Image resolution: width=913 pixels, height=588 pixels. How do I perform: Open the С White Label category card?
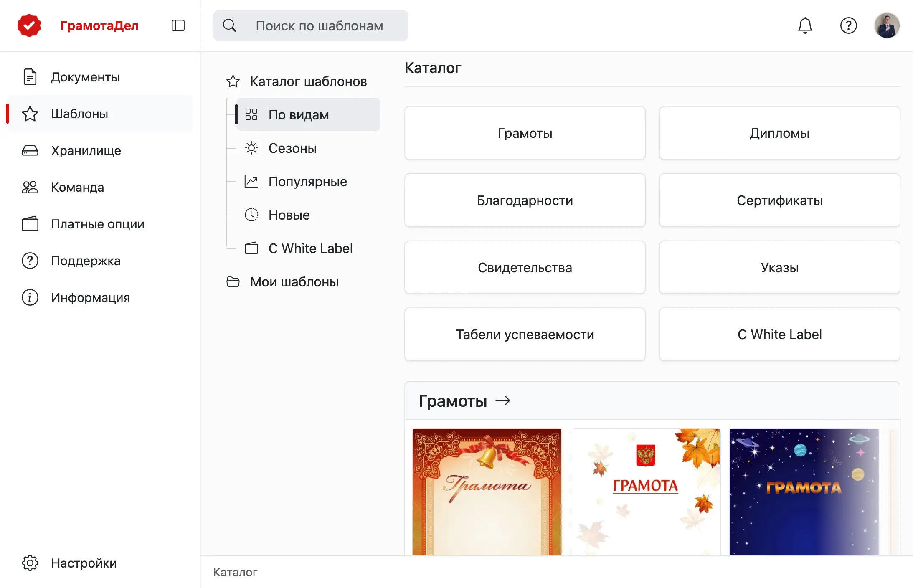779,335
